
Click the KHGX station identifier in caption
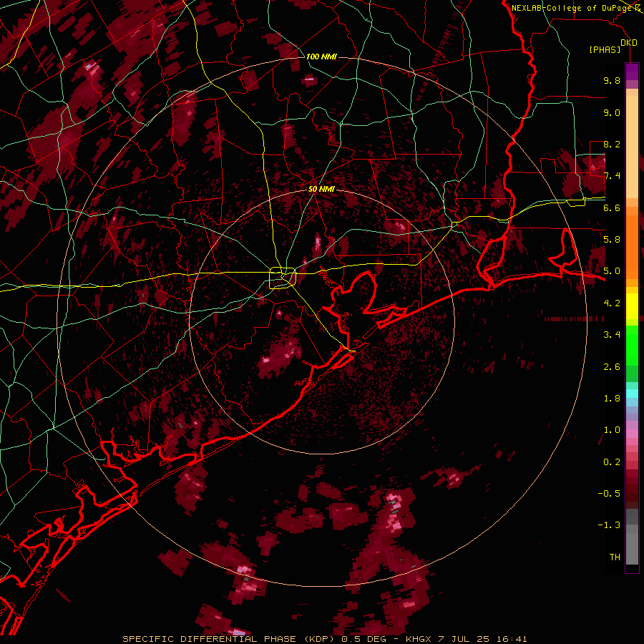tap(419, 639)
